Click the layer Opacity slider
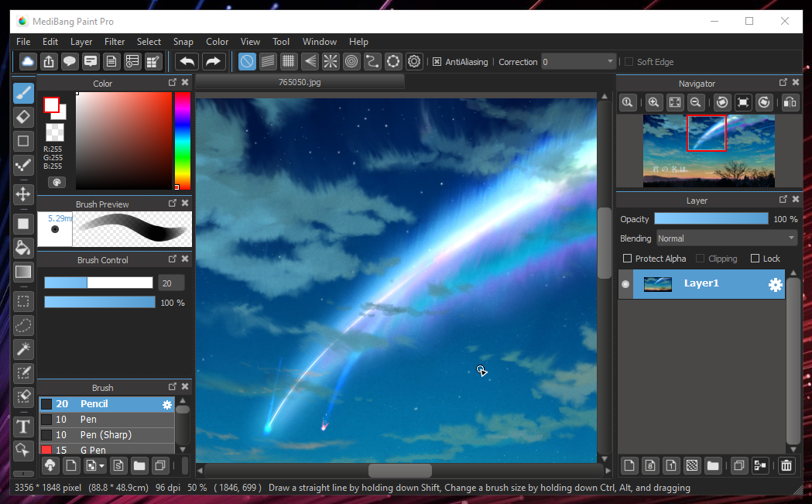This screenshot has height=504, width=812. coord(711,218)
